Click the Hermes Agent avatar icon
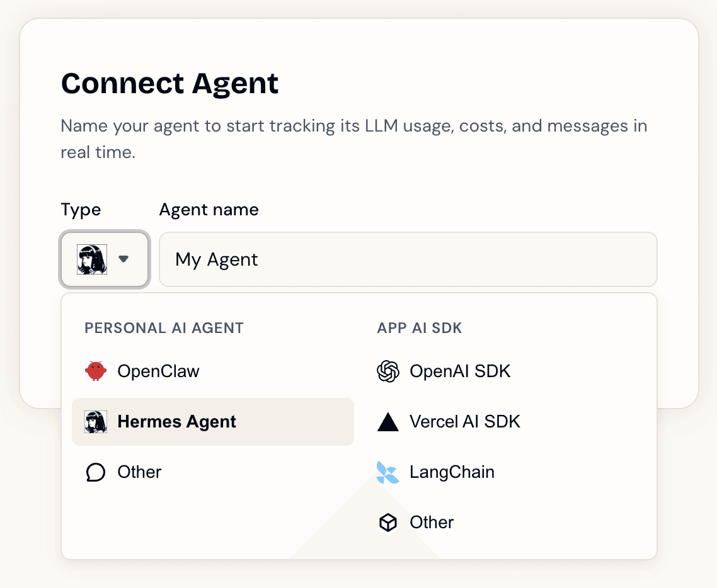This screenshot has width=717, height=588. [95, 422]
